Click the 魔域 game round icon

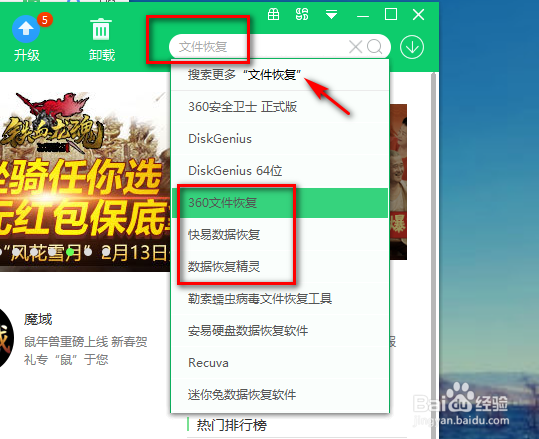(x=6, y=338)
